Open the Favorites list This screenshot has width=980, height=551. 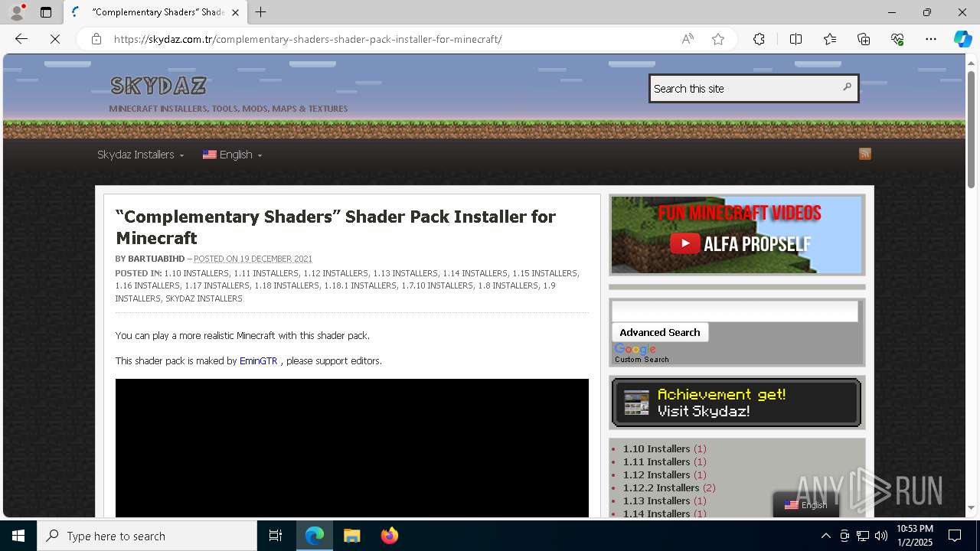coord(830,39)
